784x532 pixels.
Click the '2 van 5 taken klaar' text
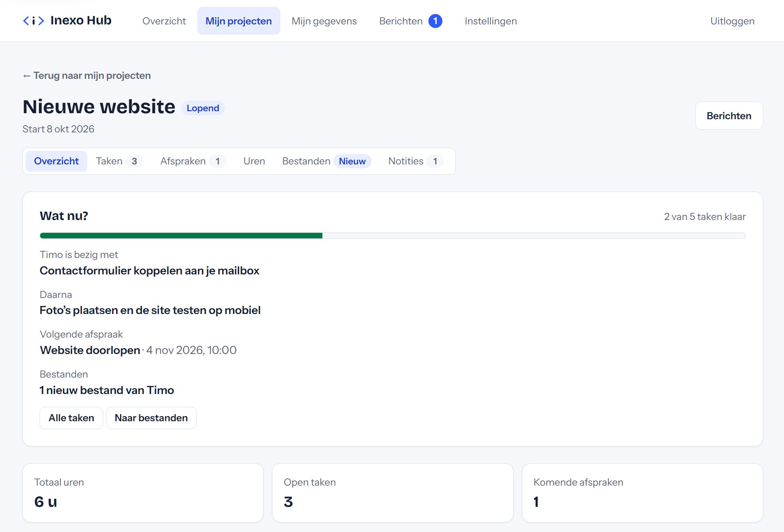[x=705, y=217]
